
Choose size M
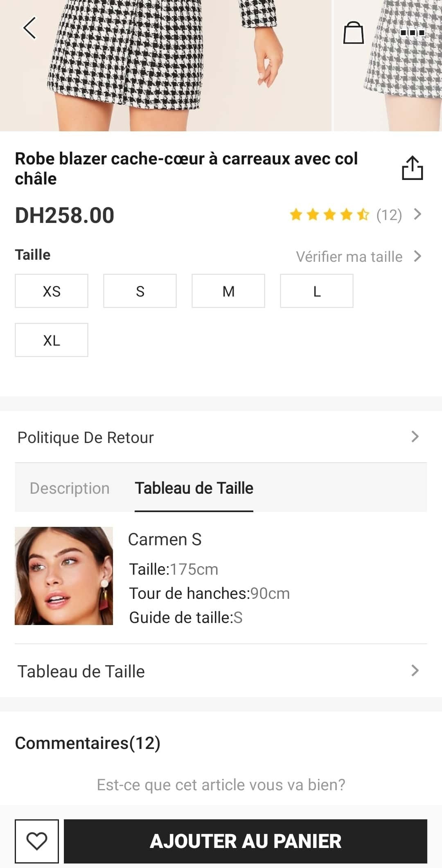[228, 291]
